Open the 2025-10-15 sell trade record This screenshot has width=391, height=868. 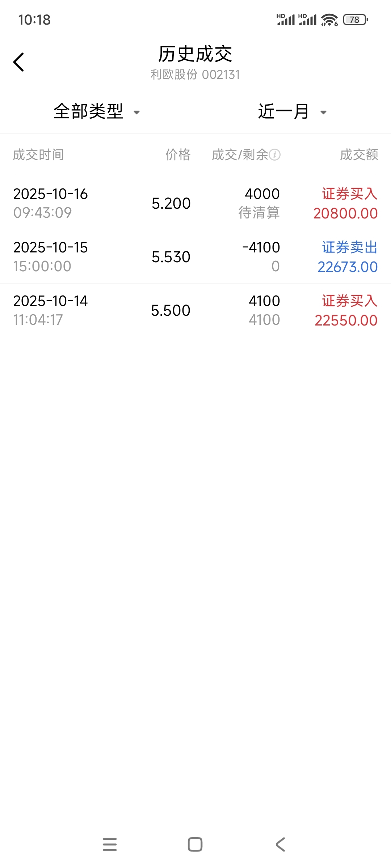[195, 257]
